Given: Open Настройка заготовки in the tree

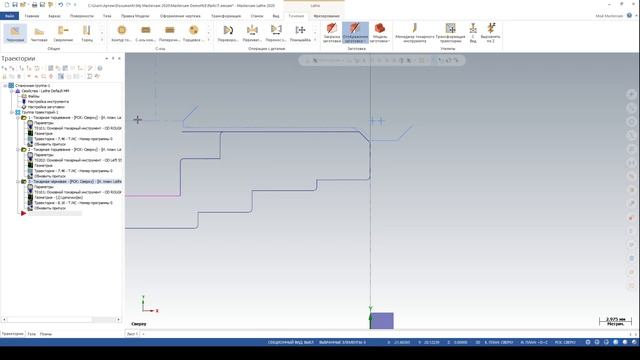Looking at the screenshot, I should coord(46,107).
